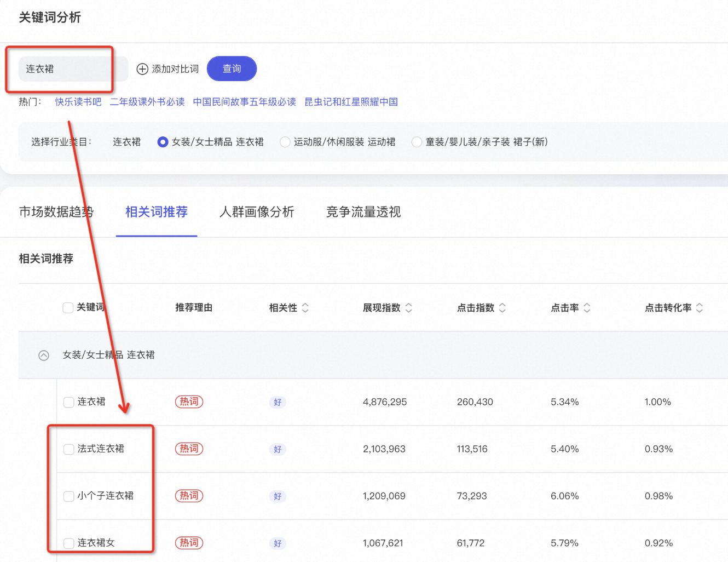The width and height of the screenshot is (728, 562).
Task: Click 推荐理由 column header
Action: tap(194, 308)
